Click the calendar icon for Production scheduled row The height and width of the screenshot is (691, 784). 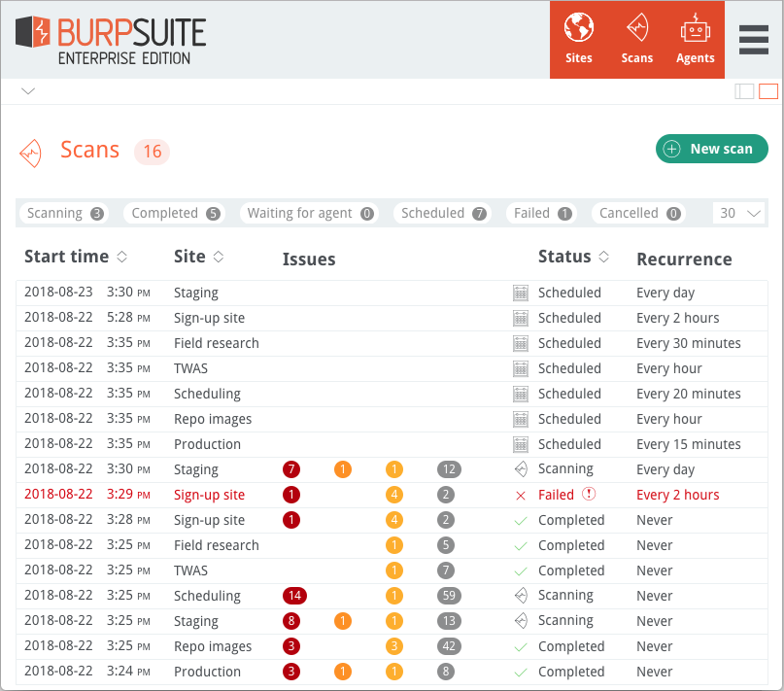pos(521,444)
